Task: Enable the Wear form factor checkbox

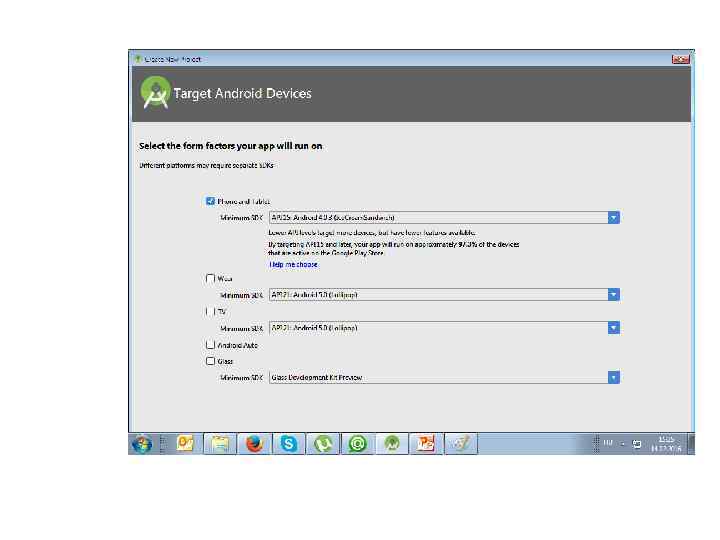Action: [x=210, y=278]
